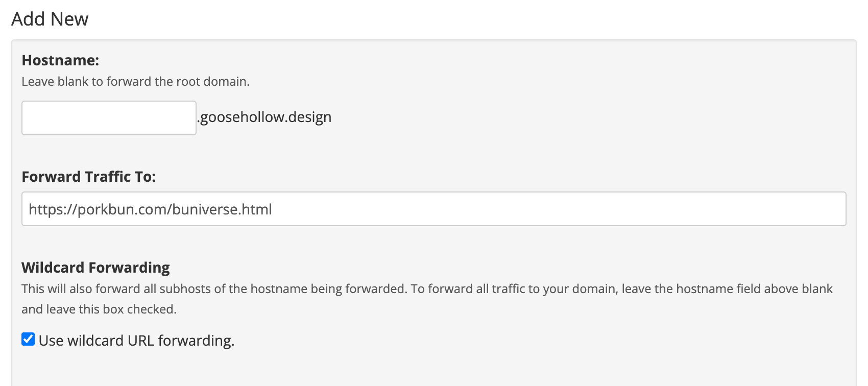Click 'Leave blank to forward the root domain.' text
Viewport: 868px width, 386px height.
click(135, 82)
